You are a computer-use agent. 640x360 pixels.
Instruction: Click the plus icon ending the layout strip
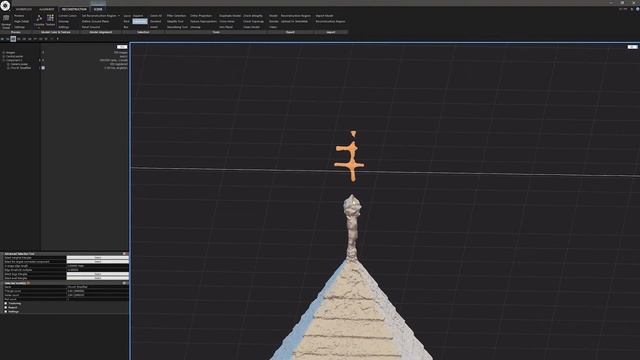click(x=58, y=39)
